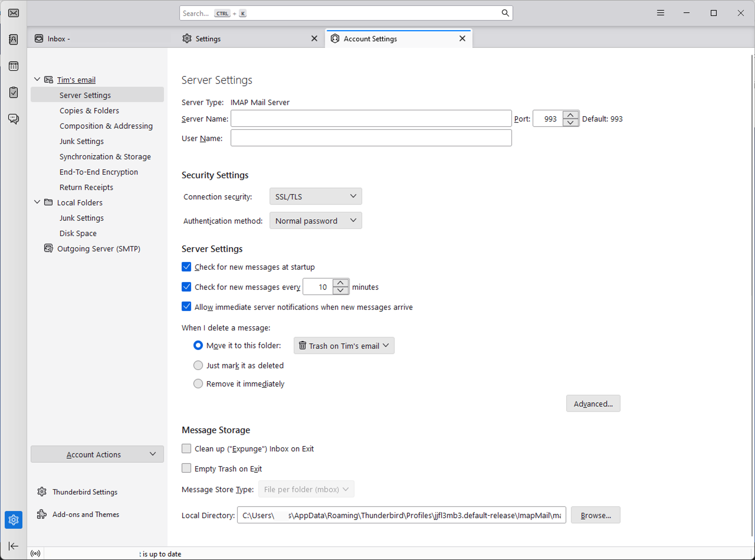Collapse the Local Folders tree

(37, 202)
